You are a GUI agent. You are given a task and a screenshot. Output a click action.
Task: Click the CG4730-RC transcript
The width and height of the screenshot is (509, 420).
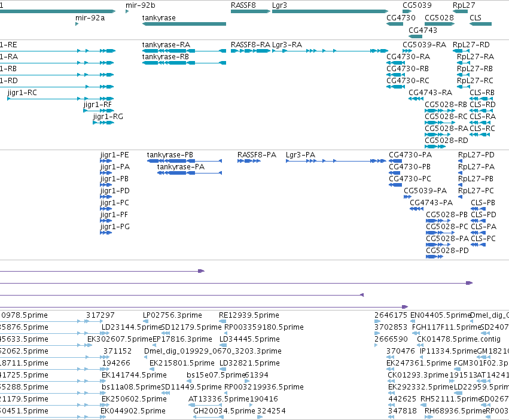click(395, 87)
